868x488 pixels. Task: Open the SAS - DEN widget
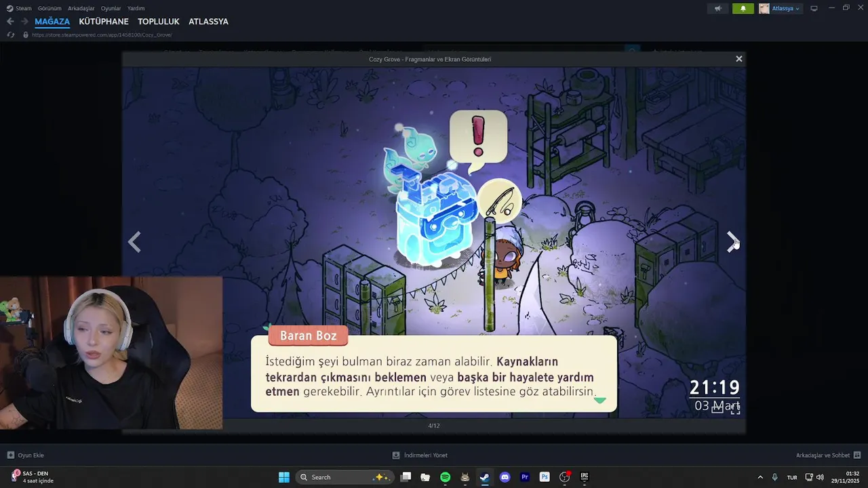point(31,477)
